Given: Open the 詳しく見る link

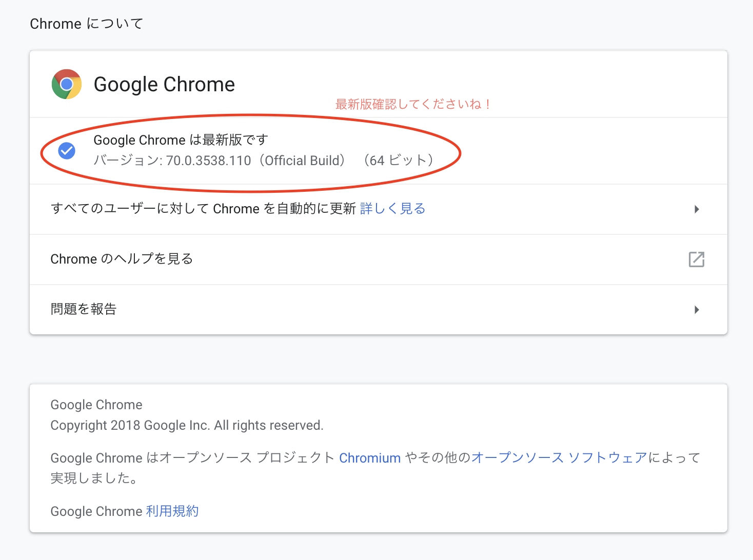Looking at the screenshot, I should 392,209.
